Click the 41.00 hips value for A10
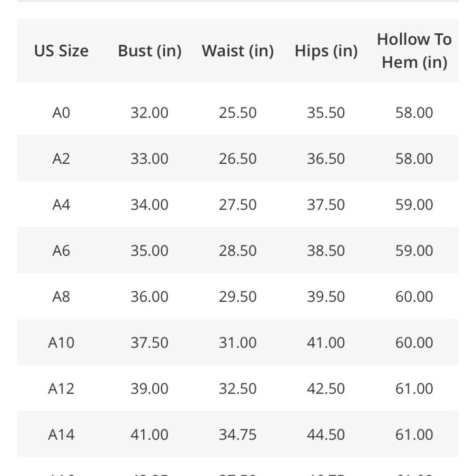Screen dimensions: 476x476 pos(326,343)
